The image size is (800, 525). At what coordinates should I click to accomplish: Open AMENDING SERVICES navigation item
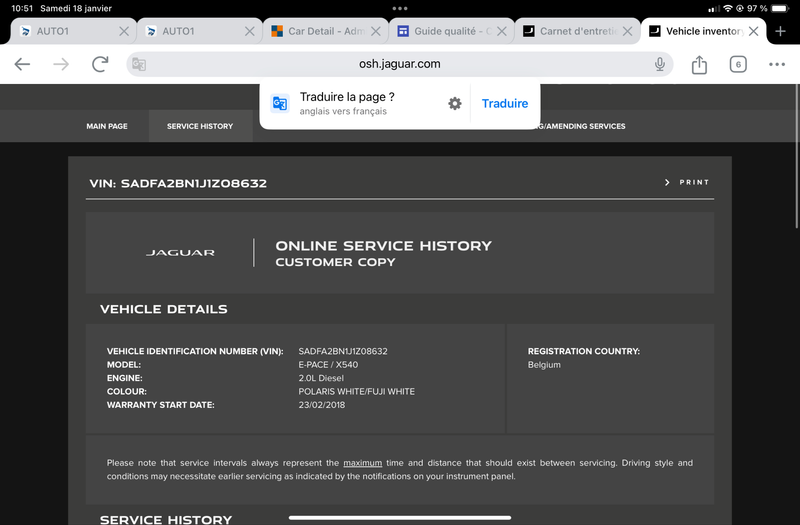583,126
